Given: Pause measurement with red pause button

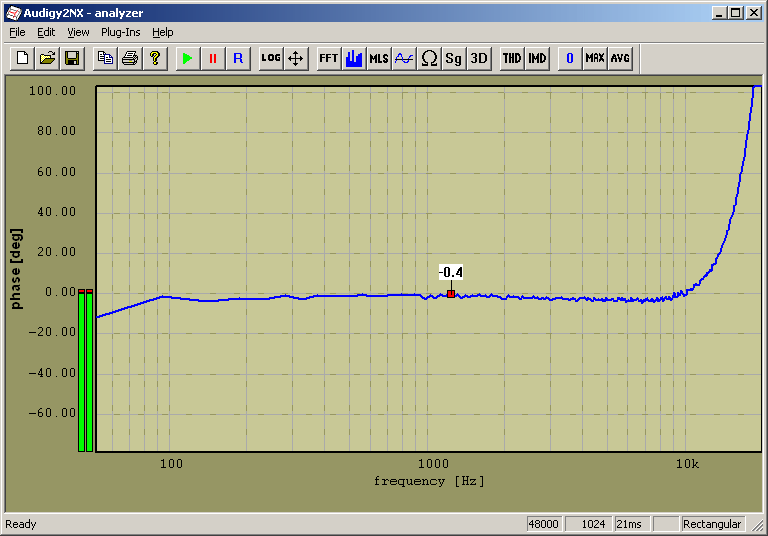Looking at the screenshot, I should [x=212, y=58].
